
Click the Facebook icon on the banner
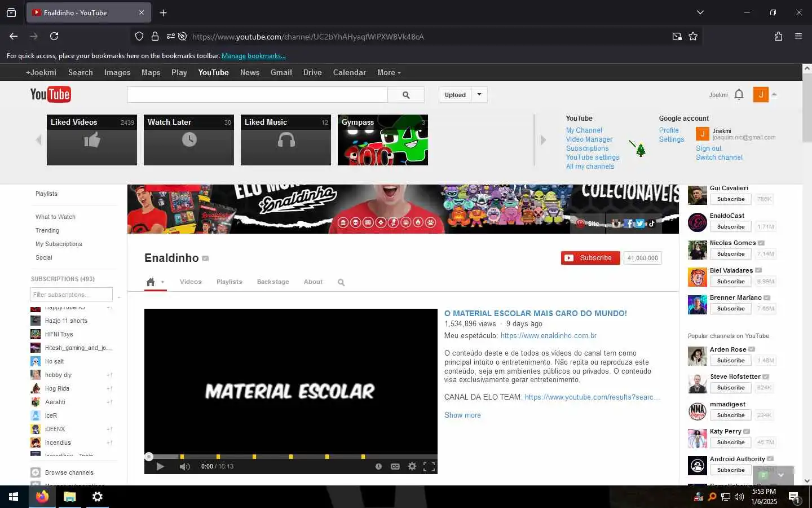tap(629, 224)
